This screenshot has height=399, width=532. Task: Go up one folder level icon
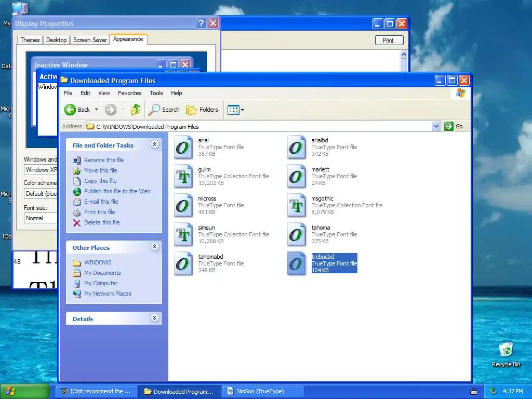pyautogui.click(x=136, y=110)
